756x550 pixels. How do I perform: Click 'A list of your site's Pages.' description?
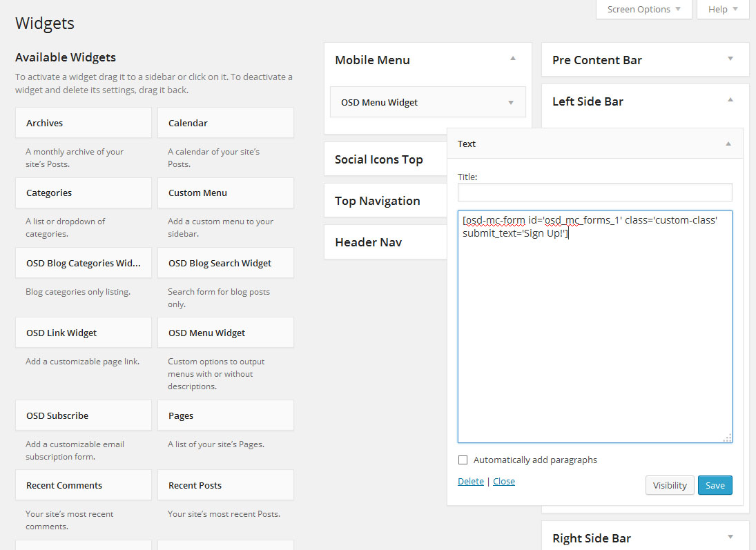pyautogui.click(x=216, y=444)
